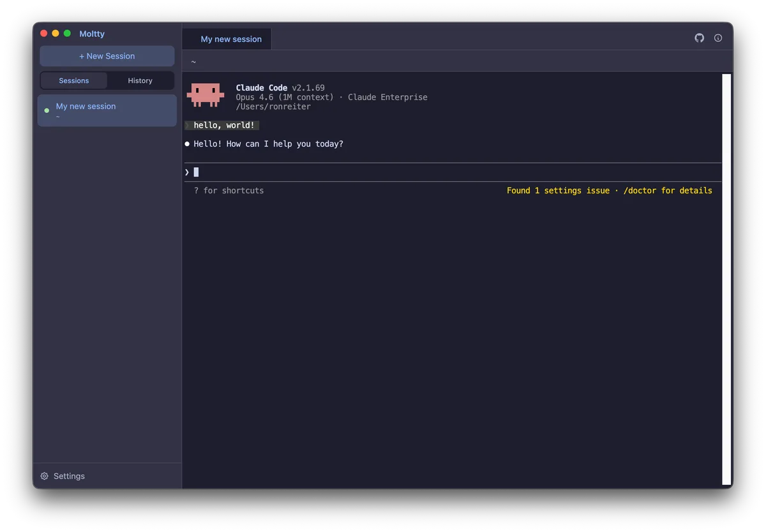Viewport: 766px width, 532px height.
Task: Switch to the Sessions view
Action: click(74, 80)
